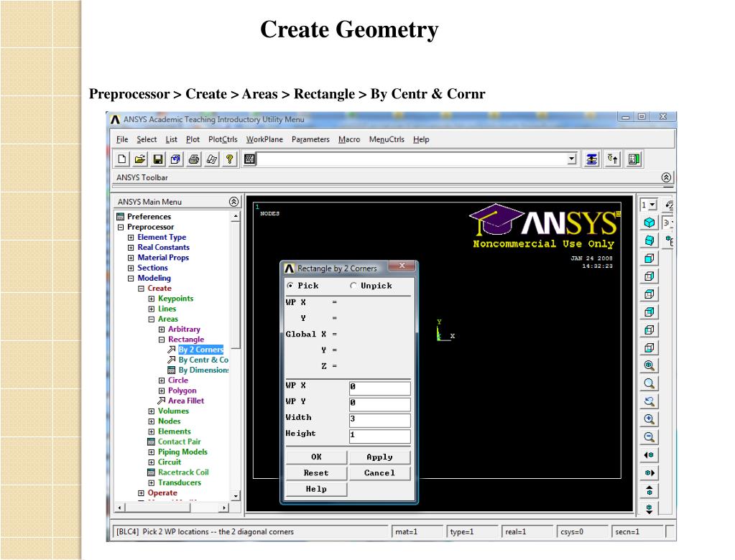This screenshot has height=560, width=735.
Task: Open the WorkPlane menu
Action: tap(264, 139)
